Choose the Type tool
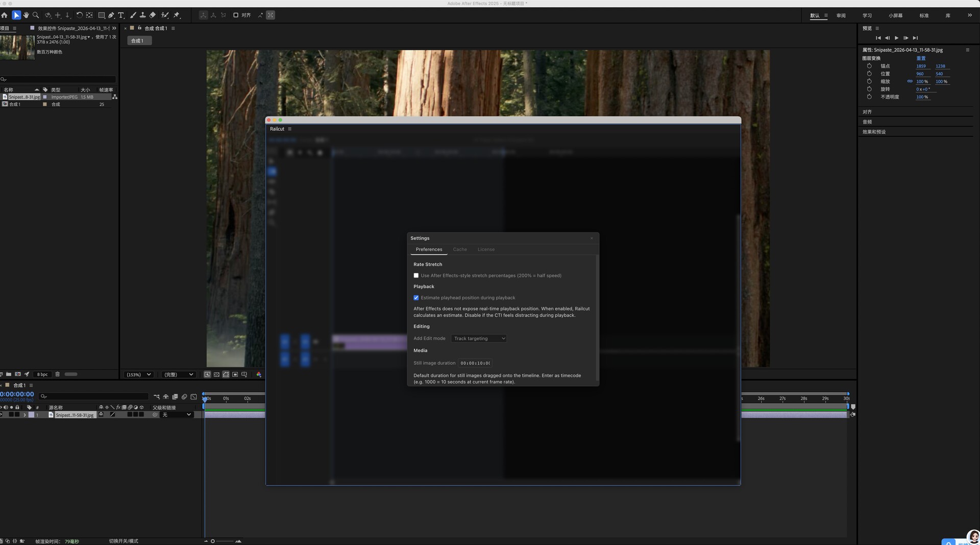 click(x=121, y=15)
